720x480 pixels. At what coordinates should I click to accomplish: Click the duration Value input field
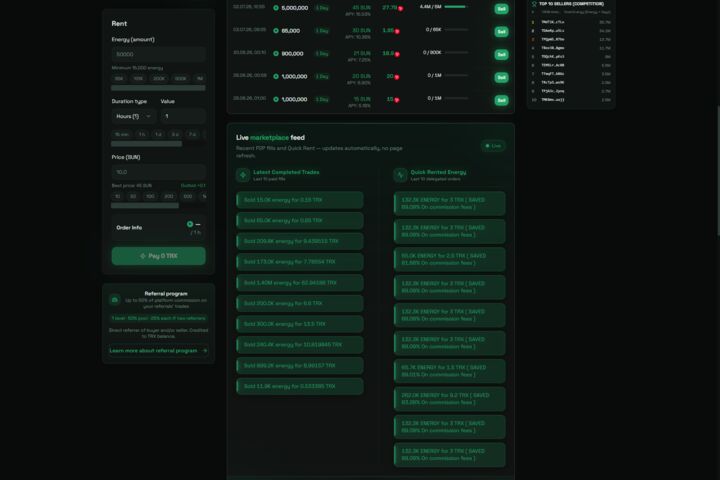[x=183, y=116]
